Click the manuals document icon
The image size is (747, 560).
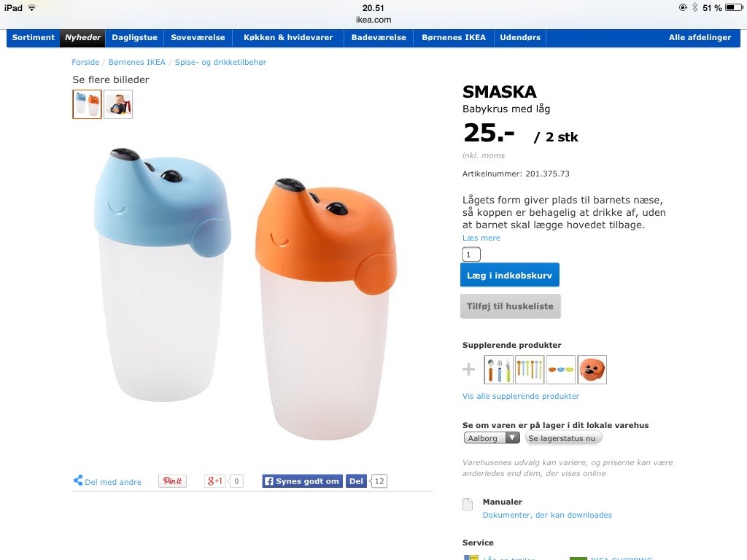click(468, 504)
